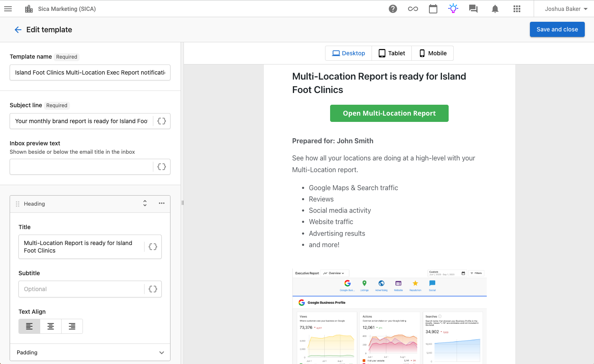Click the lightbulb ideas icon
Screen dimensions: 594x364
point(453,9)
